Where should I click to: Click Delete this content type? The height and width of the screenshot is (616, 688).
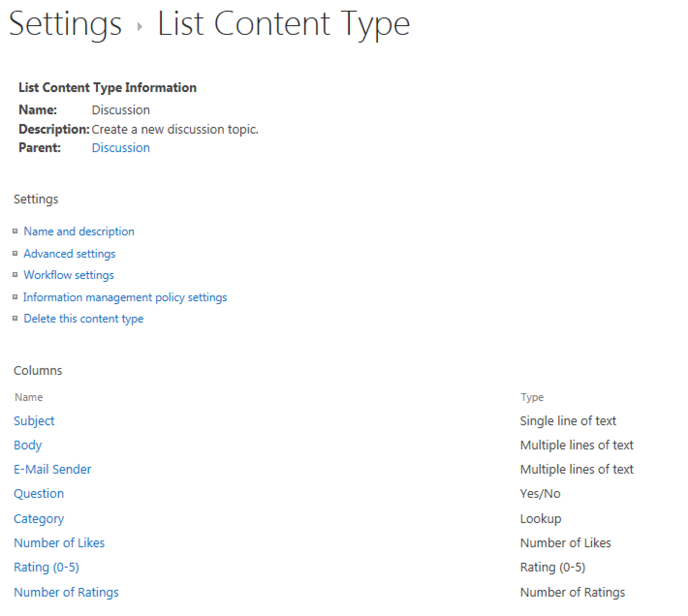(84, 319)
